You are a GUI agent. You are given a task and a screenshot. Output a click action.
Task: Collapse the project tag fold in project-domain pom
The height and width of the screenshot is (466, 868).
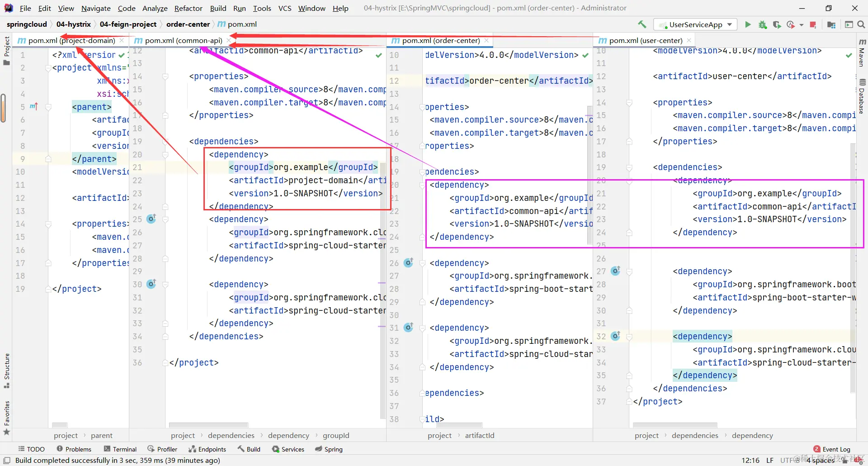(x=48, y=68)
